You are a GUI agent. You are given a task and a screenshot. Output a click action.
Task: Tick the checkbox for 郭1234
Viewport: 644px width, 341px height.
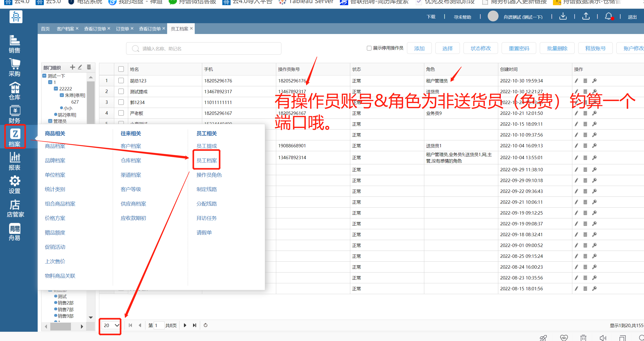(x=121, y=102)
